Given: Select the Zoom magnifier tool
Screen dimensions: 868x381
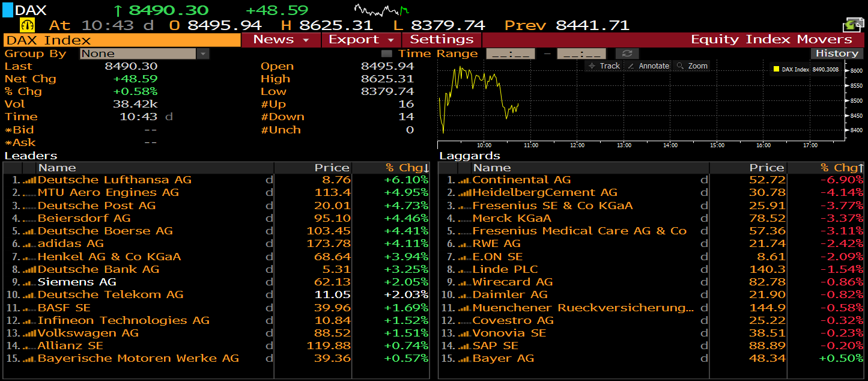Looking at the screenshot, I should point(692,66).
